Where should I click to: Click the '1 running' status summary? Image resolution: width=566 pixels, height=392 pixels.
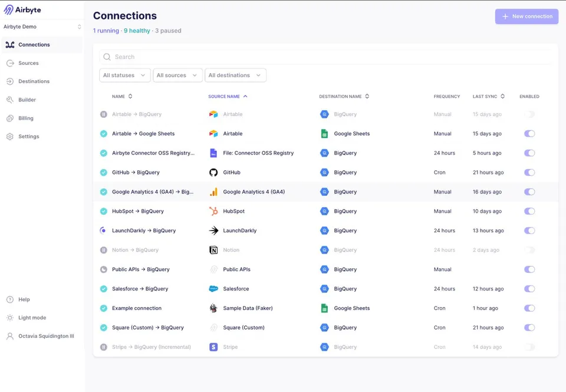pos(106,31)
